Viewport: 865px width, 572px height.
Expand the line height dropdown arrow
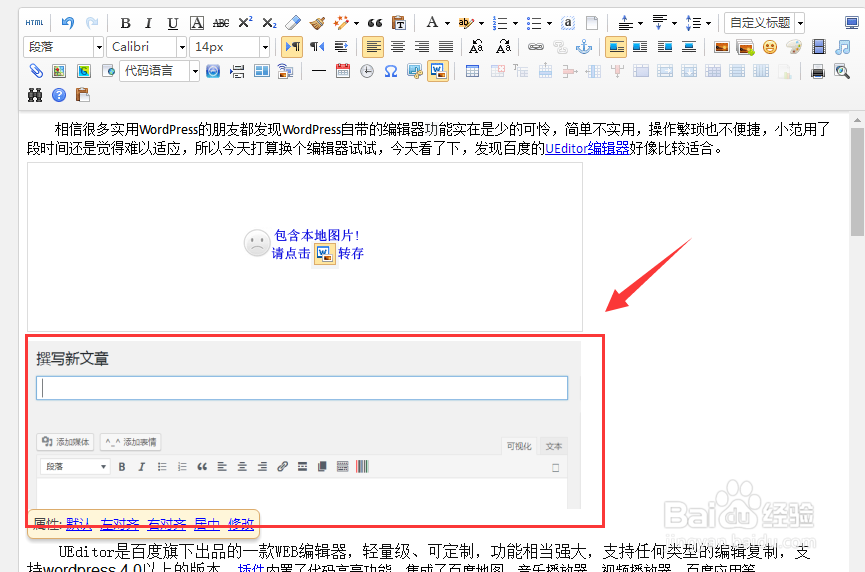coord(708,23)
